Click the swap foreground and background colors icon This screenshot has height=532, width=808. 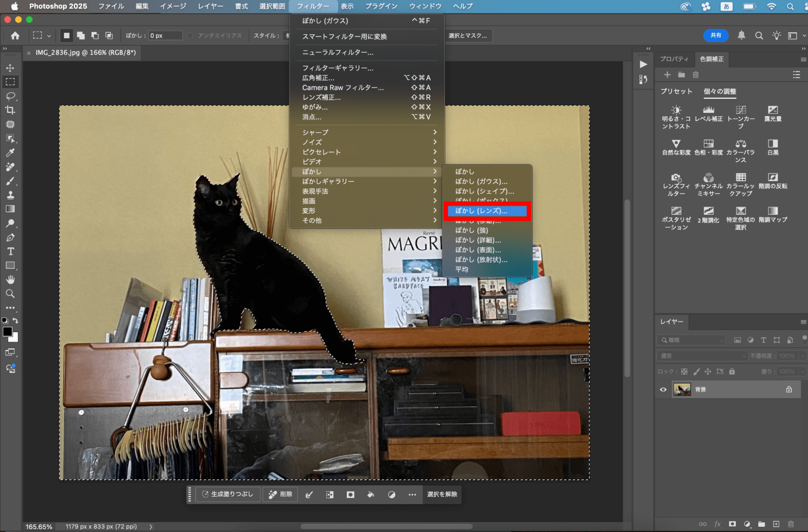coord(15,321)
